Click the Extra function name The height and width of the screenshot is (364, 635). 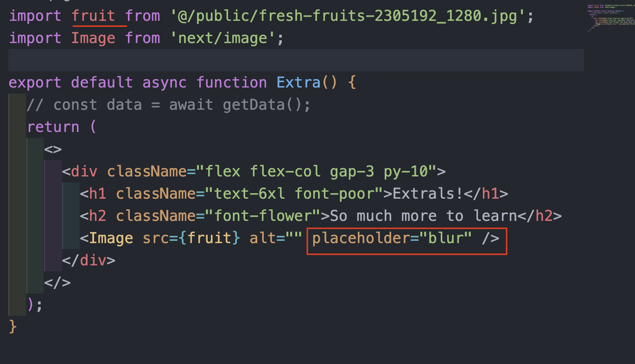(x=298, y=82)
